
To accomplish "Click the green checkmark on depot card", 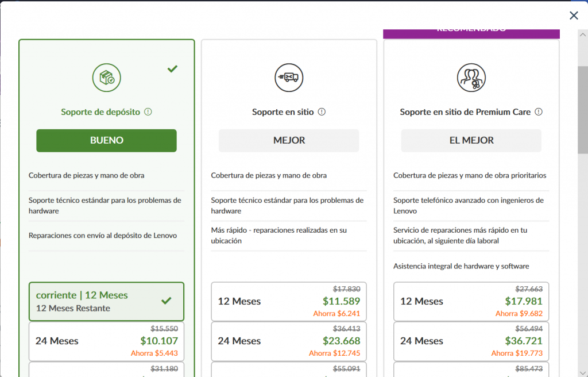I will (172, 69).
